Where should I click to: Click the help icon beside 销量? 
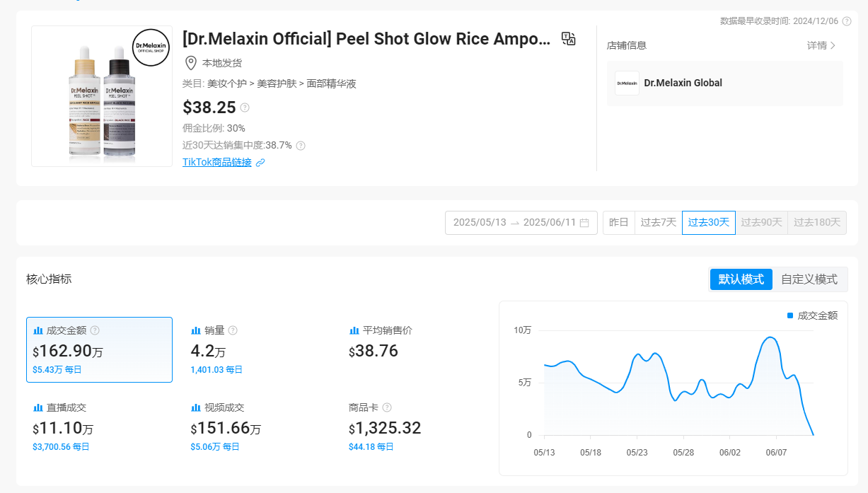233,330
